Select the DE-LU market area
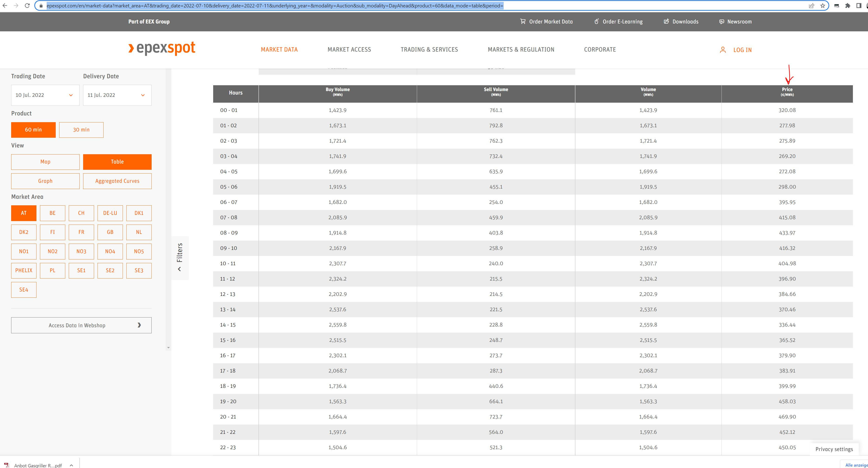 (110, 213)
